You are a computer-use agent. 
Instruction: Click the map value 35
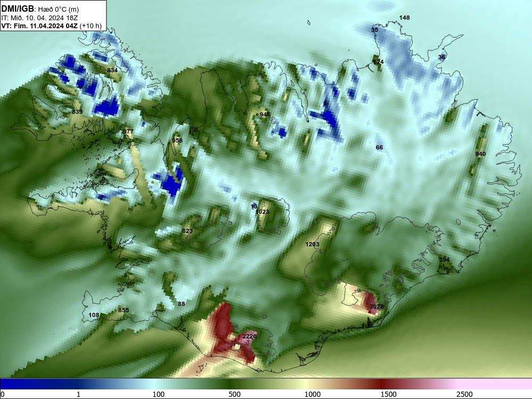tap(375, 30)
